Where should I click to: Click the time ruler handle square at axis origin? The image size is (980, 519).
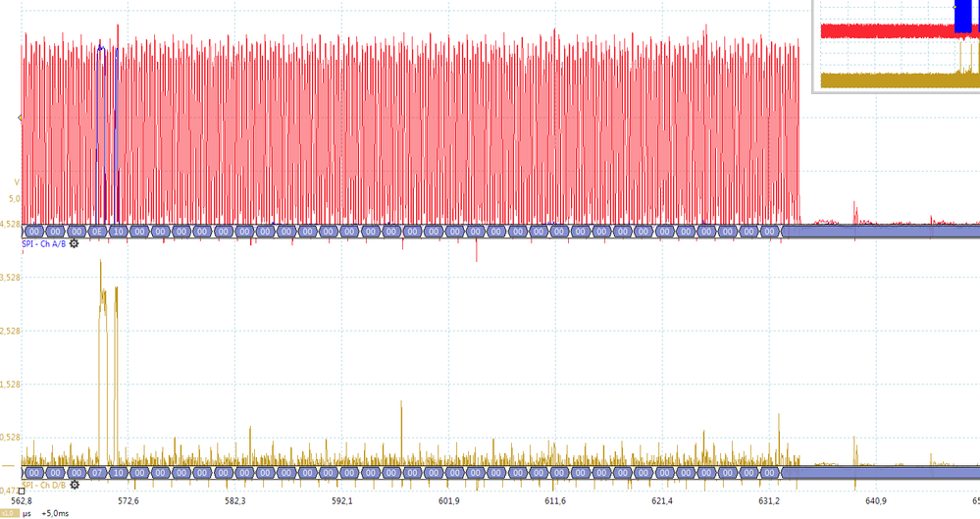pyautogui.click(x=22, y=491)
